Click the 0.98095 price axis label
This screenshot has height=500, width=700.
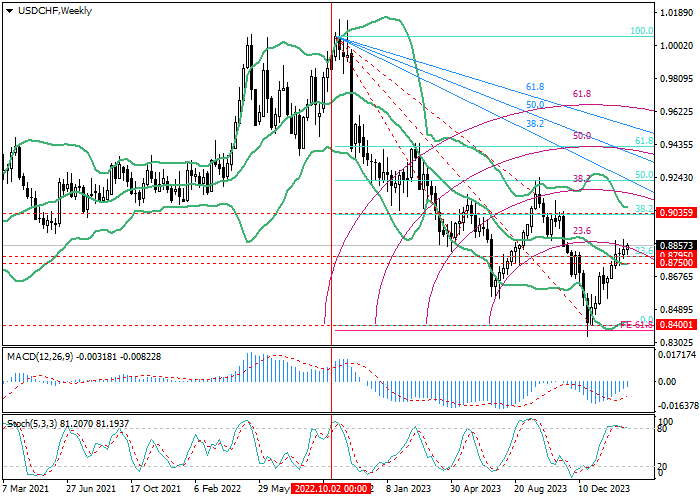(x=676, y=79)
